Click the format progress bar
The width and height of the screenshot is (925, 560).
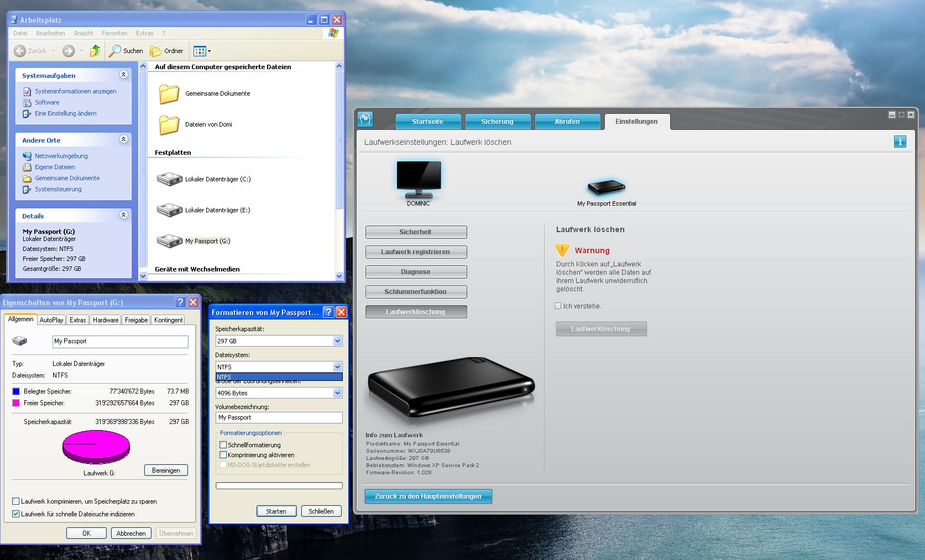click(279, 486)
